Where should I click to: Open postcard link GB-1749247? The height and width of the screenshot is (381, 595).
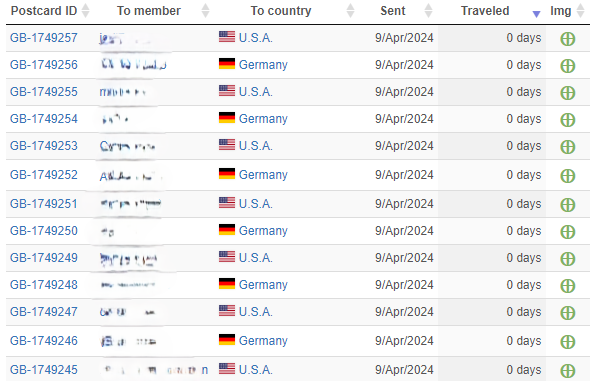(44, 312)
